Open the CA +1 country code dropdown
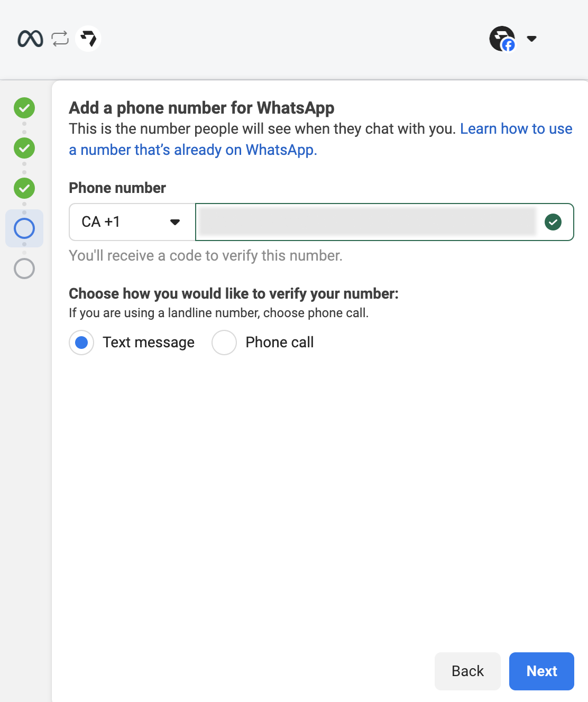 pyautogui.click(x=131, y=222)
